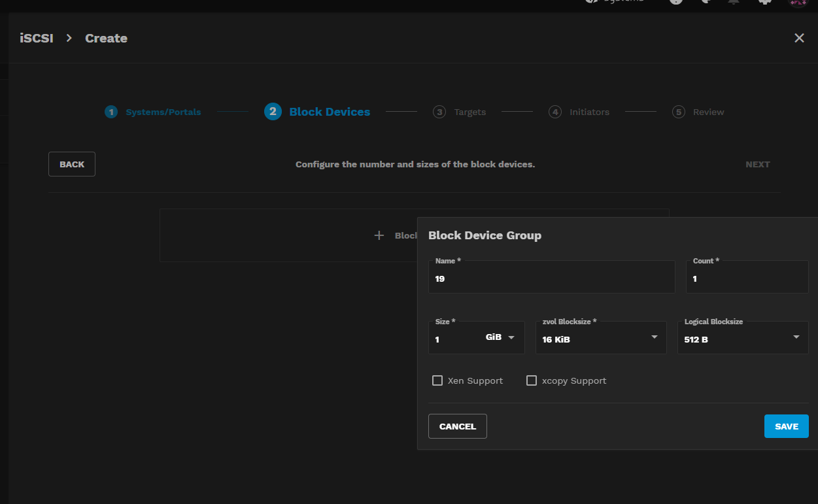This screenshot has width=818, height=504.
Task: Save the Block Device Group
Action: point(787,426)
